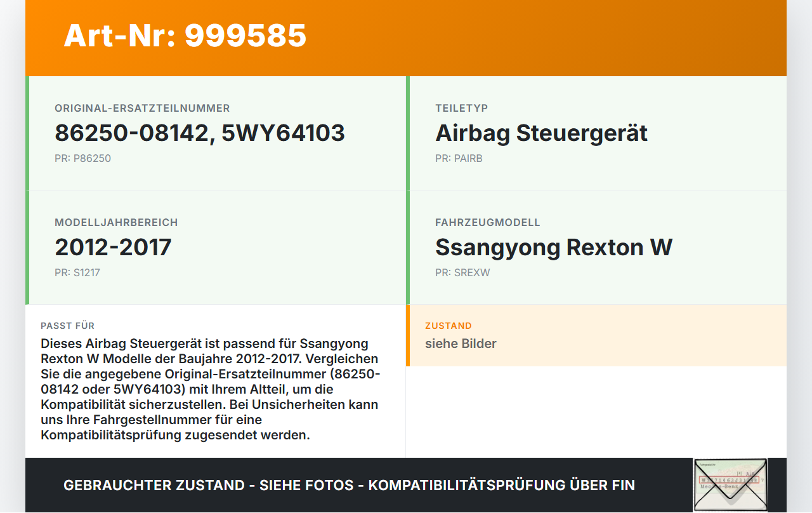Click the Art-Nr: 999585 heading
The width and height of the screenshot is (812, 513).
[185, 36]
